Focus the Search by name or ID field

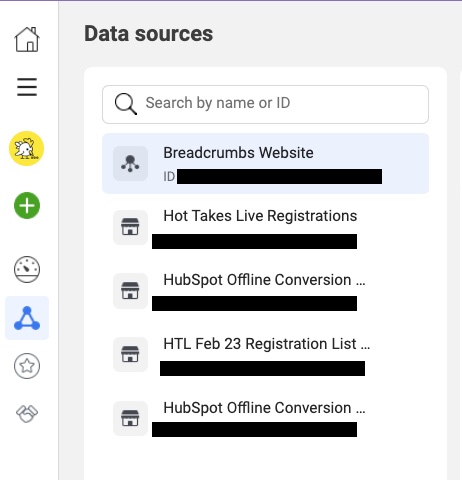pos(265,104)
